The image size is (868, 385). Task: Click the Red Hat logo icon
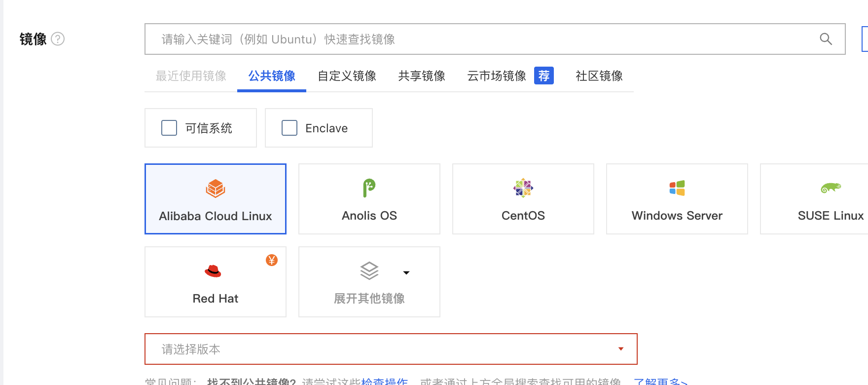213,271
